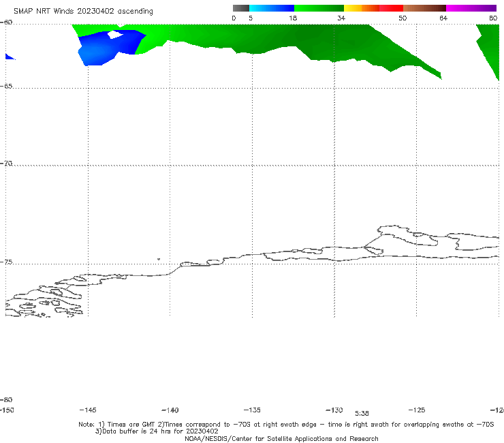Click the cyan-to-blue segment of the color bar
This screenshot has height=443, width=504.
[272, 8]
